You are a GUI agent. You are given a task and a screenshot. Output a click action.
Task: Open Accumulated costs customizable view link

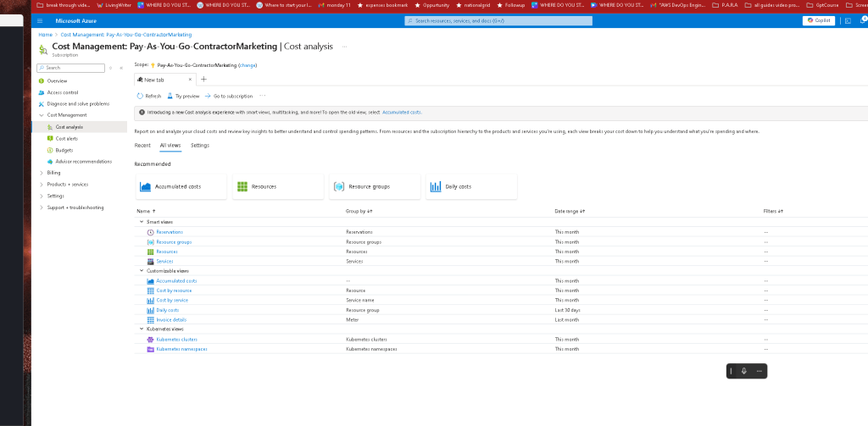176,280
